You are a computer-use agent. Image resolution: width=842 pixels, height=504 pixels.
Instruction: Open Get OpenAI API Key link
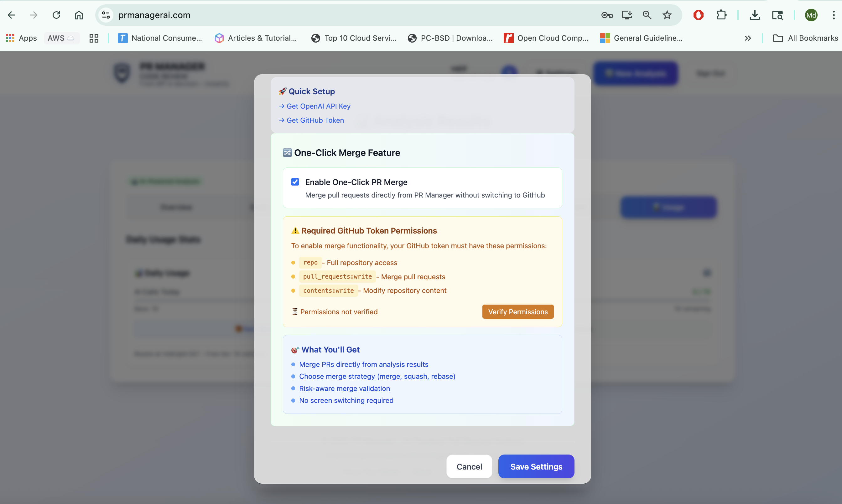[318, 106]
